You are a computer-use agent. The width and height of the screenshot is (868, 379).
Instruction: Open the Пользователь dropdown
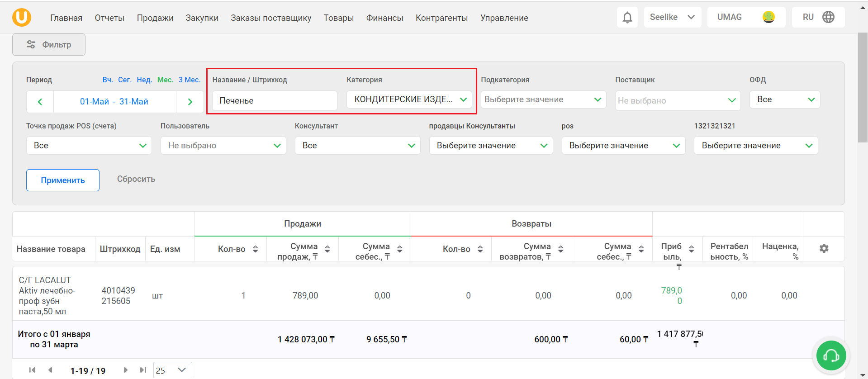point(223,146)
